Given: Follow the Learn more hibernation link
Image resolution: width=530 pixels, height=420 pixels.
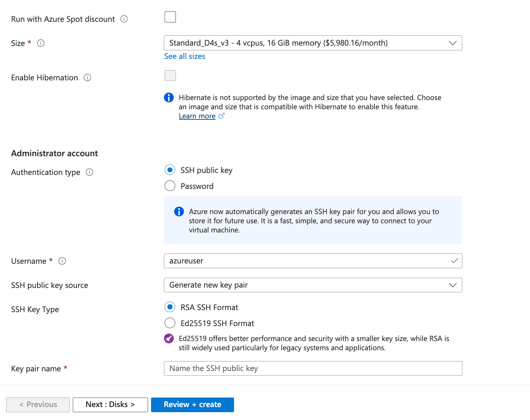Looking at the screenshot, I should (197, 116).
